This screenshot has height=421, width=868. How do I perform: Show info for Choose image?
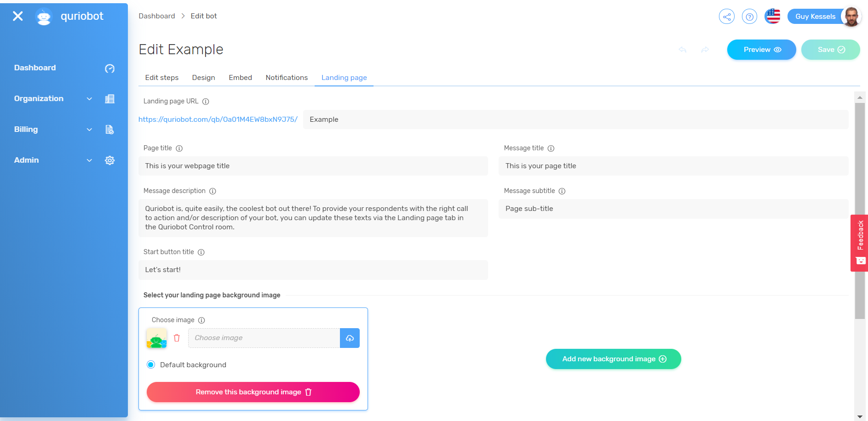point(201,320)
